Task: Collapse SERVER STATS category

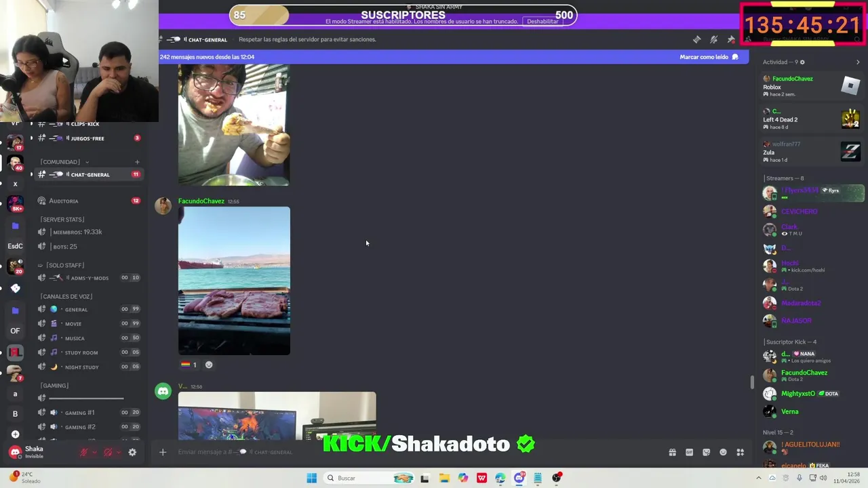Action: (62, 220)
